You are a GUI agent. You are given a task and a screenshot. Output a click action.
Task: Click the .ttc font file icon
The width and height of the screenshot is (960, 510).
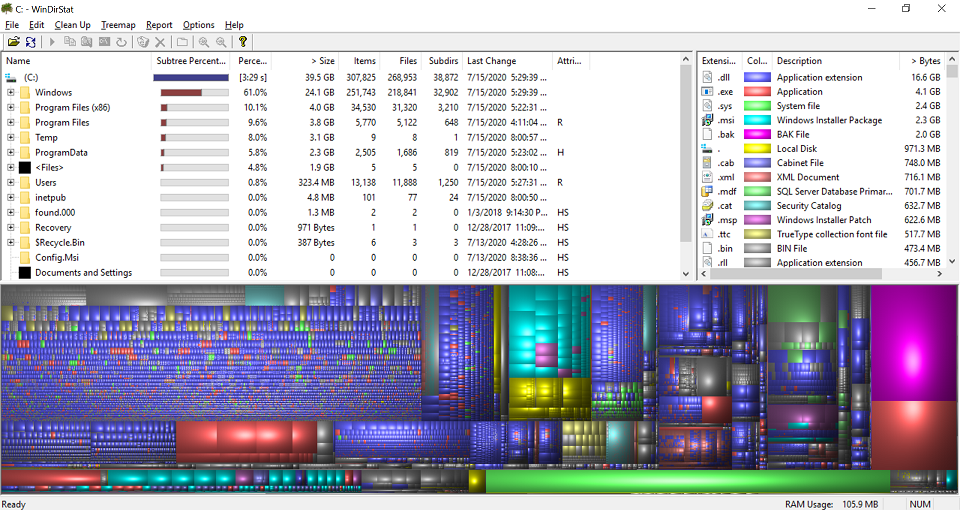[x=707, y=234]
